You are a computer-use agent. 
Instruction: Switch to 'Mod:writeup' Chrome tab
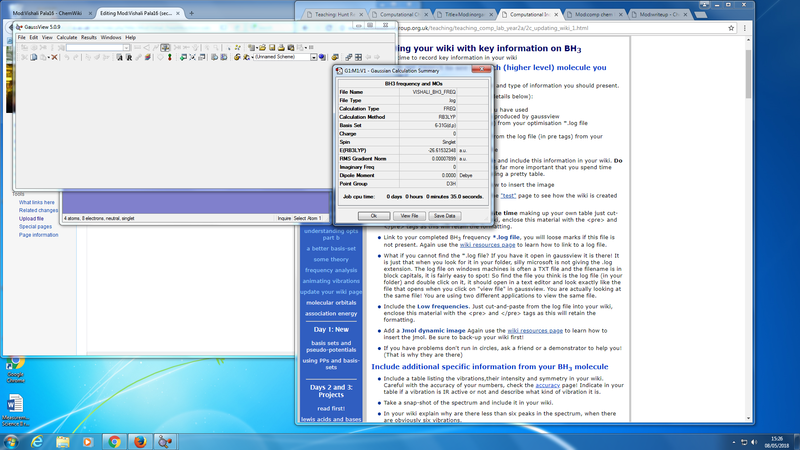click(659, 14)
